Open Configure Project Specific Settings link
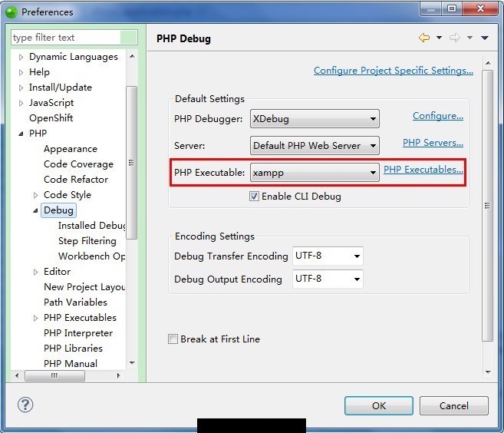 394,71
